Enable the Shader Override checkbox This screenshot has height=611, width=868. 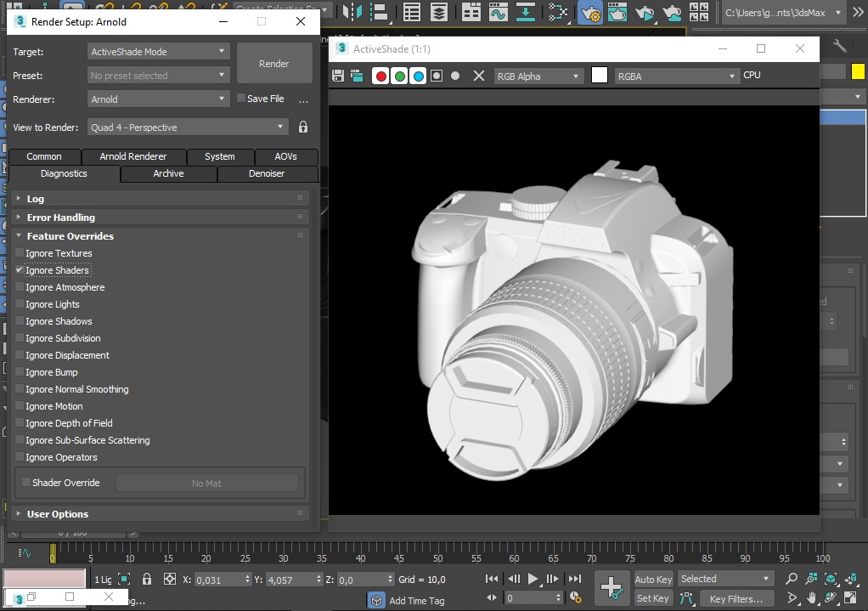[x=26, y=482]
